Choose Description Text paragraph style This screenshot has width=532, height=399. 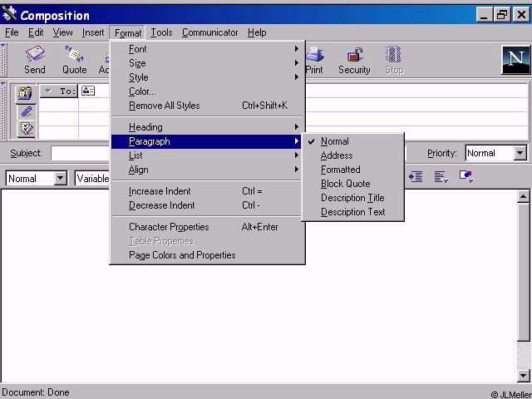(352, 212)
